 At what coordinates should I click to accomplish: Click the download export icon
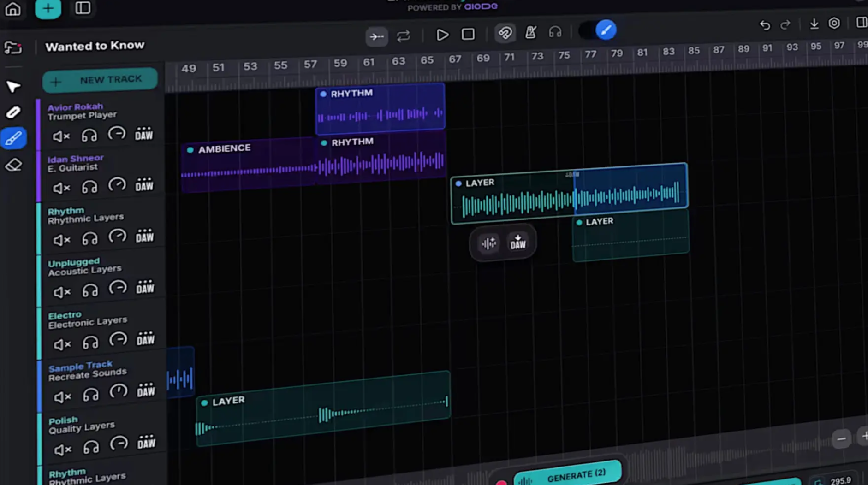(x=814, y=24)
